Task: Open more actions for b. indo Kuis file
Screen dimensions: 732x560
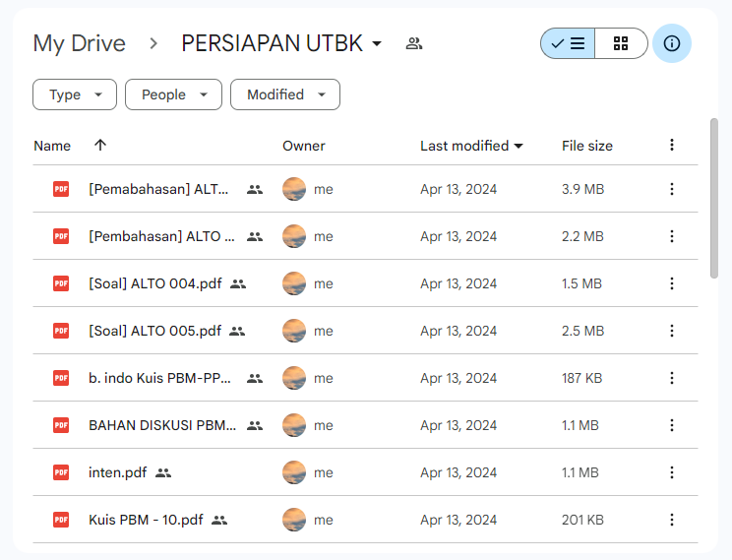Action: coord(672,378)
